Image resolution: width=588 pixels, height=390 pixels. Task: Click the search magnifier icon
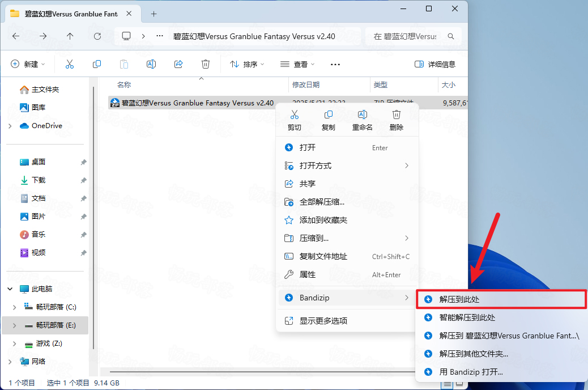(x=451, y=36)
